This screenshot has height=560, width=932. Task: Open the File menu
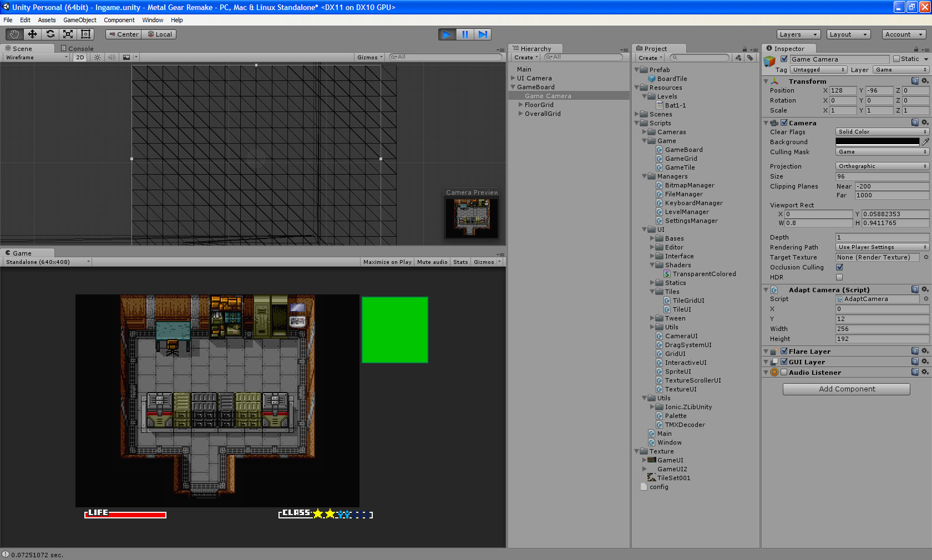coord(8,20)
